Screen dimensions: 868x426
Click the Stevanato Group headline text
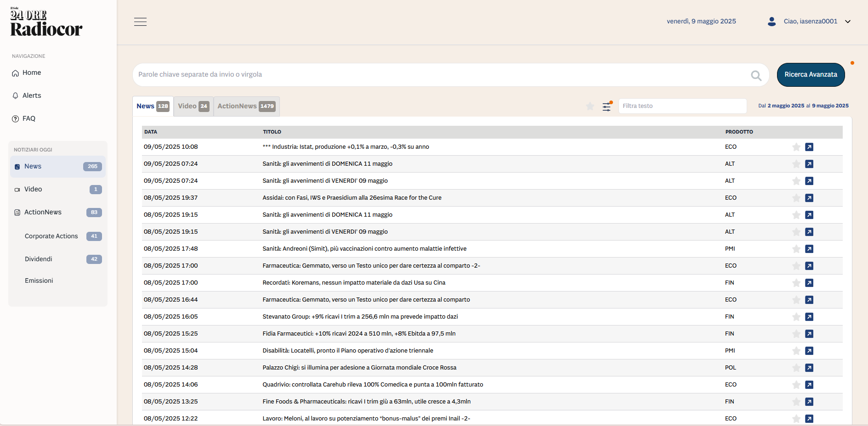pos(360,317)
